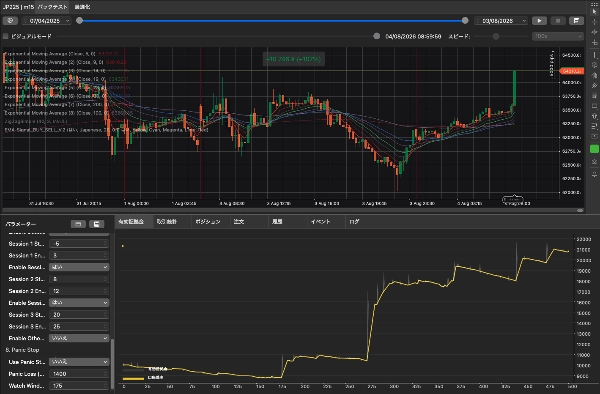Viewport: 600px width, 394px height.
Task: Click the yellow balance legend line
Action: (133, 378)
